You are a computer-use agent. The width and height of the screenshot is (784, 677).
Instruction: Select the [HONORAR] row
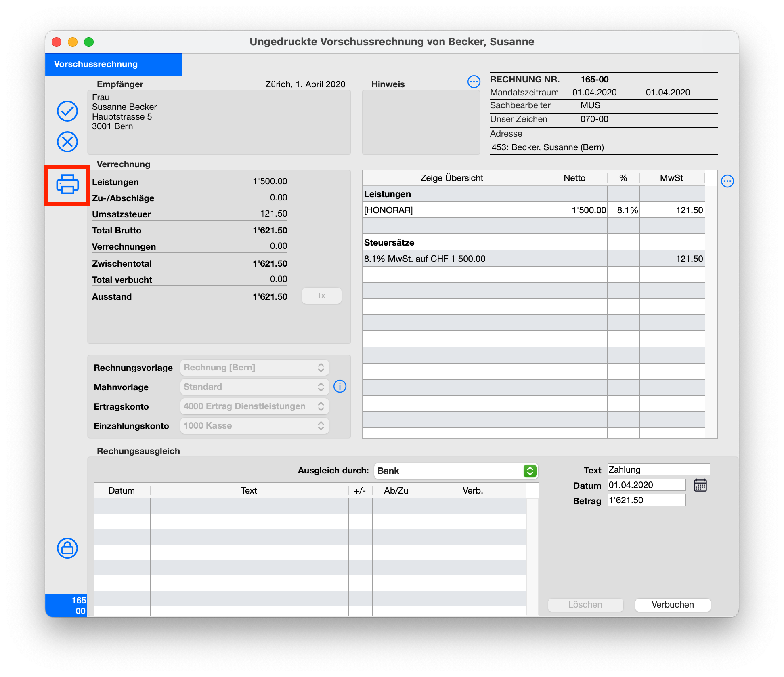coord(533,210)
